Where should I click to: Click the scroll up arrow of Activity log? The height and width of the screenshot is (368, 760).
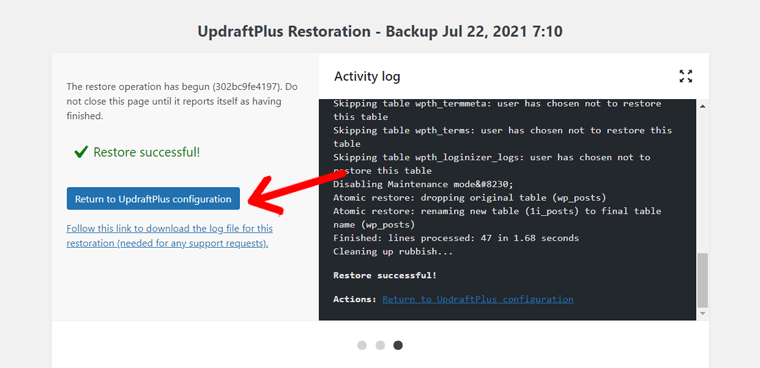(702, 106)
